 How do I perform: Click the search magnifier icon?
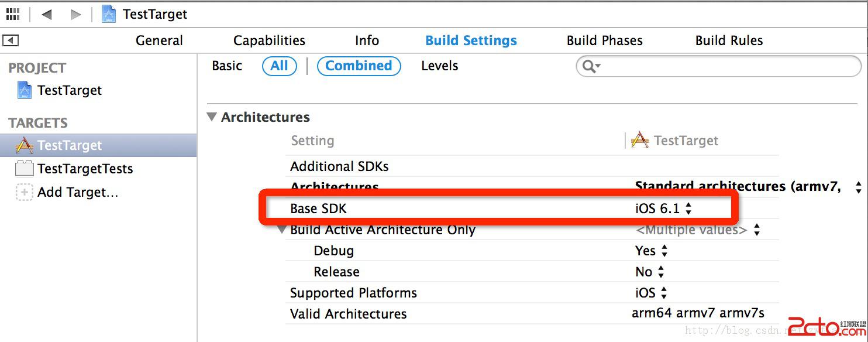(590, 66)
